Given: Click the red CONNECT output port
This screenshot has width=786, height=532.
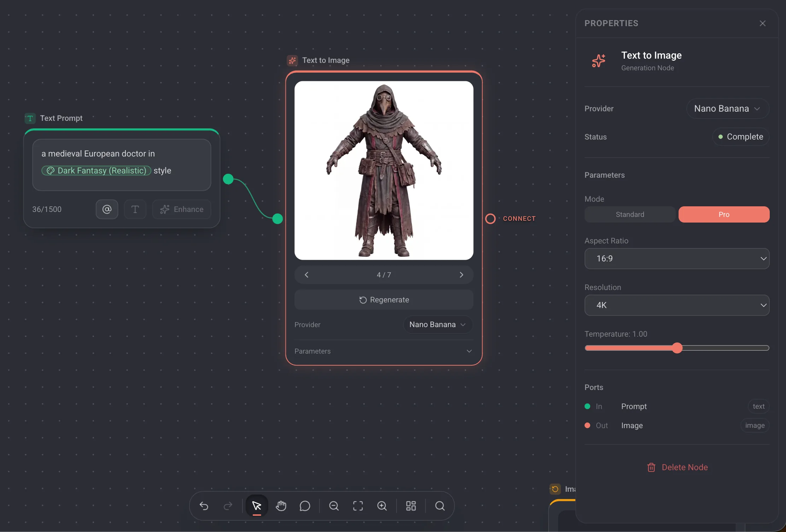Looking at the screenshot, I should (490, 219).
